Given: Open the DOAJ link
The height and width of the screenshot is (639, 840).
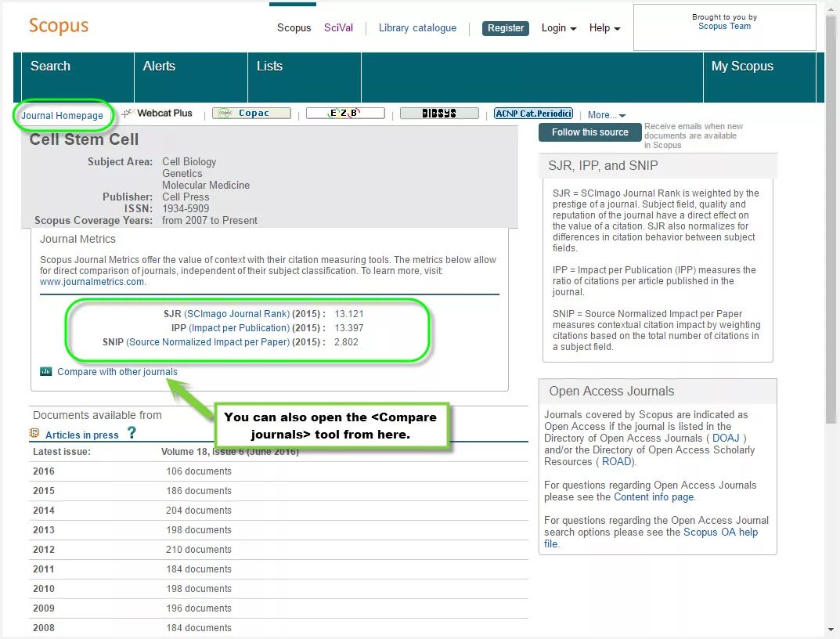Looking at the screenshot, I should click(726, 438).
